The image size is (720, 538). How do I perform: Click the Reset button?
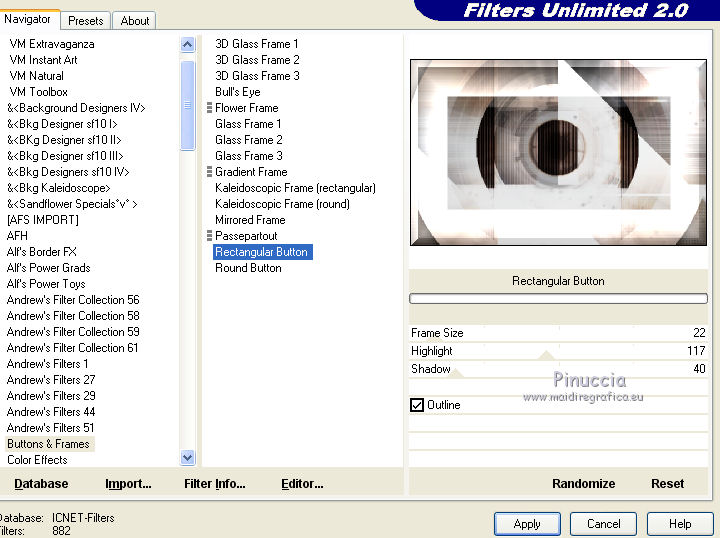pyautogui.click(x=668, y=483)
